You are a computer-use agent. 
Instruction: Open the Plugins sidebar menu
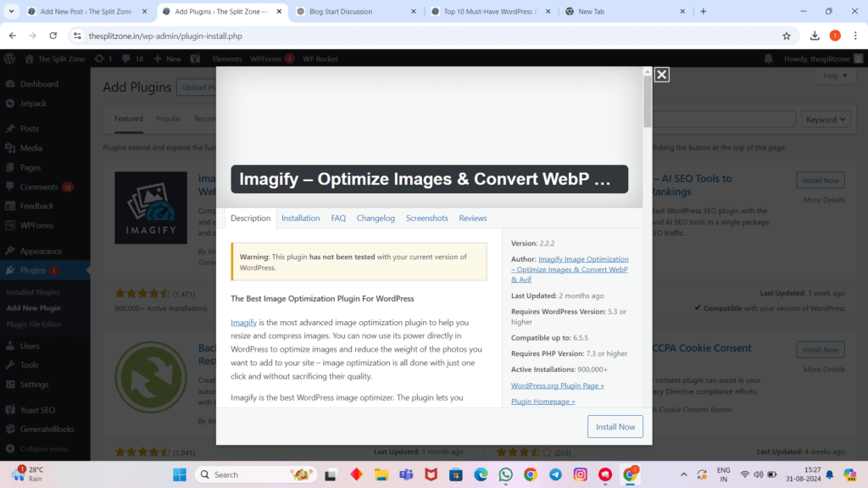click(x=45, y=270)
